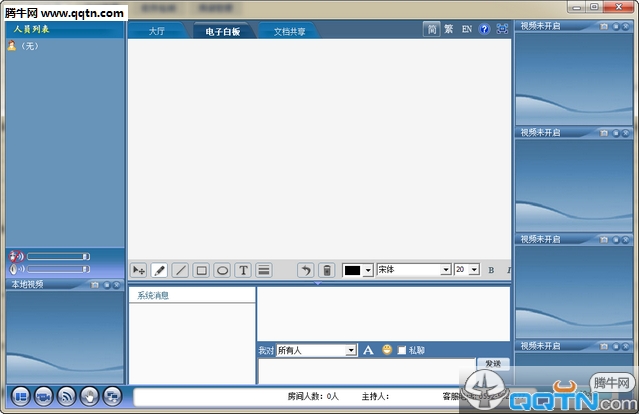Open the 宋体 font dropdown

pos(446,270)
